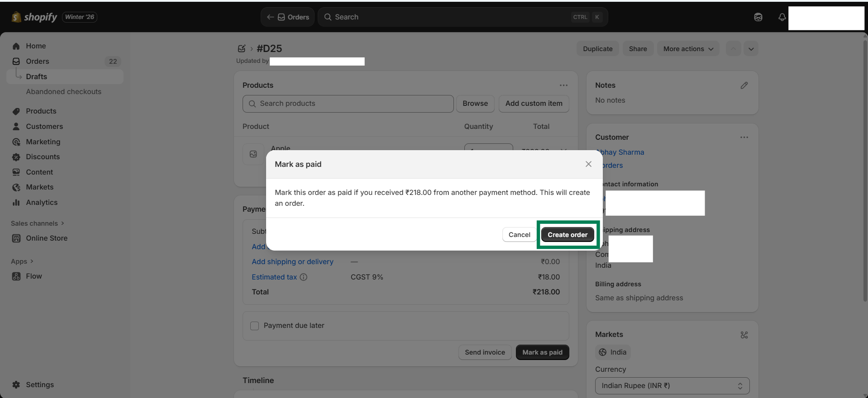Go to next draft with down chevron
Viewport: 868px width, 398px height.
coord(751,49)
